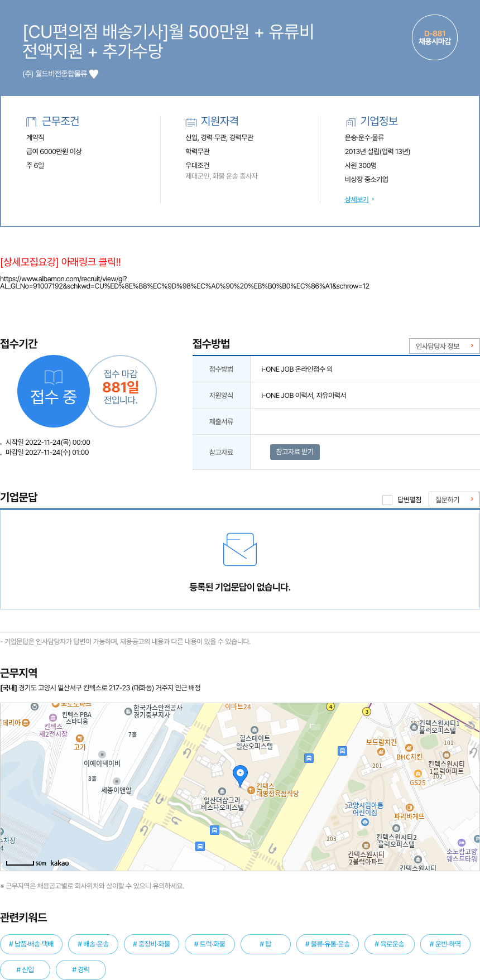Click the 보드람치킨 marker on the map

[x=381, y=751]
